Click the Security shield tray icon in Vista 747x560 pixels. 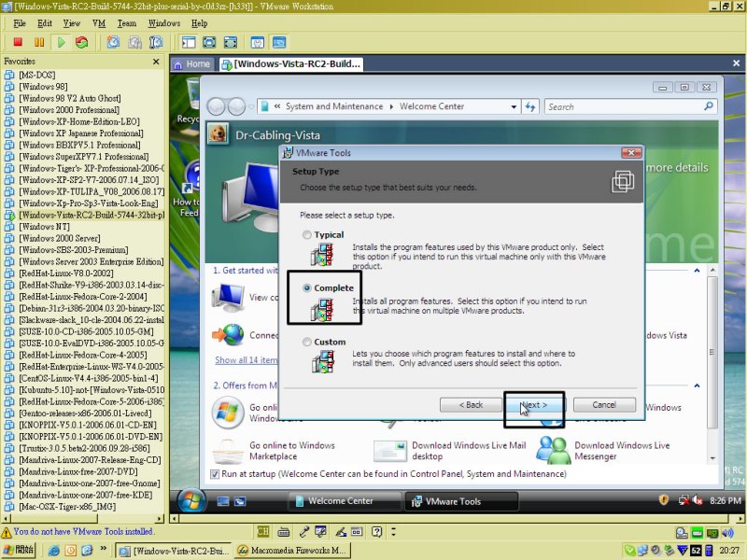point(663,499)
